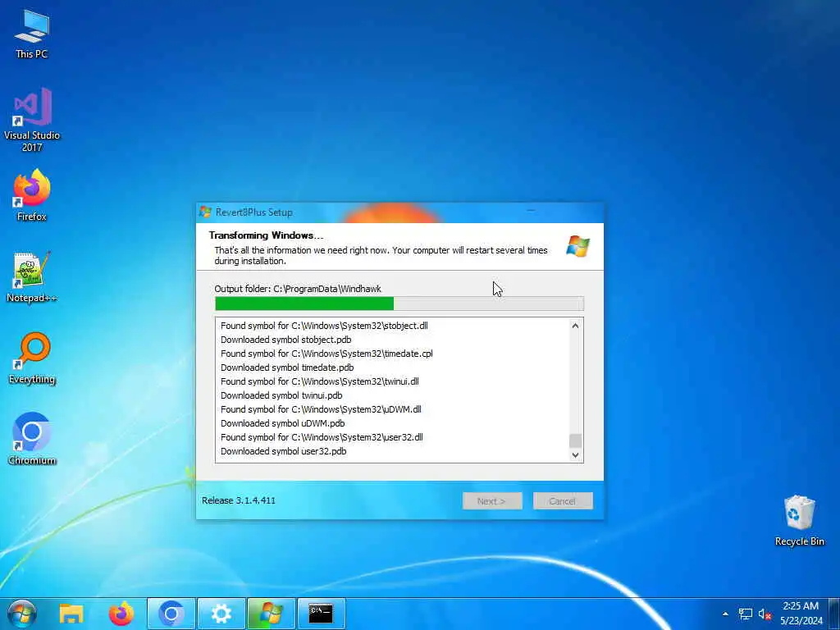Open network status tray icon
The image size is (840, 630).
[x=745, y=614]
